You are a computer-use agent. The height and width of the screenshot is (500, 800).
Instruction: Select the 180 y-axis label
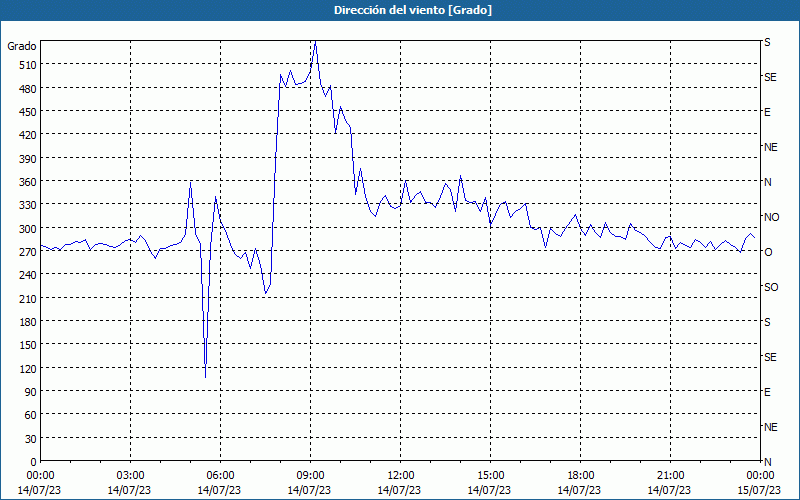(x=28, y=321)
